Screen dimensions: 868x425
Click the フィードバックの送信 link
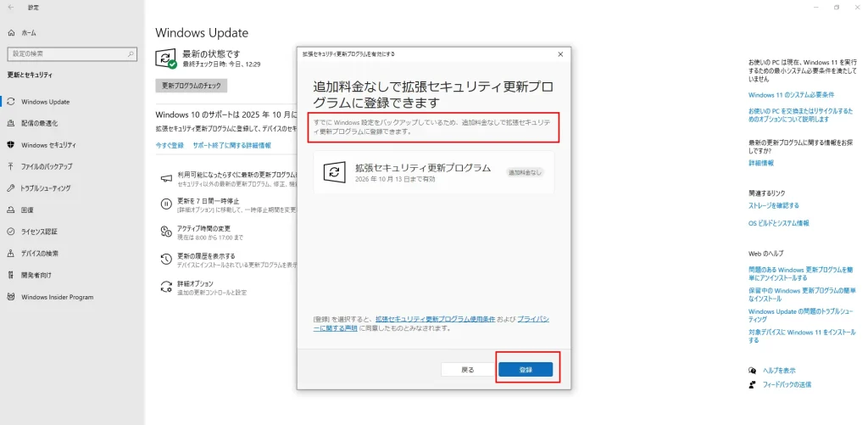[x=786, y=384]
